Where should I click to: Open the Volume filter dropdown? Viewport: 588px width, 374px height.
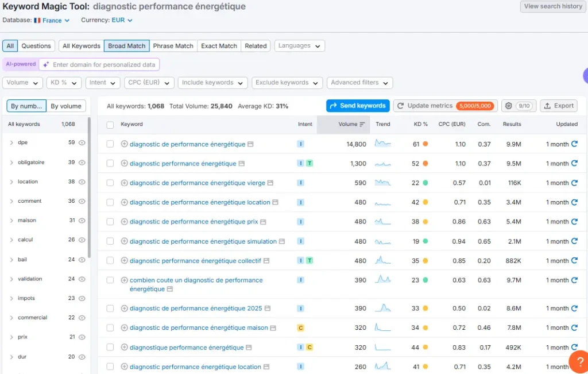22,83
